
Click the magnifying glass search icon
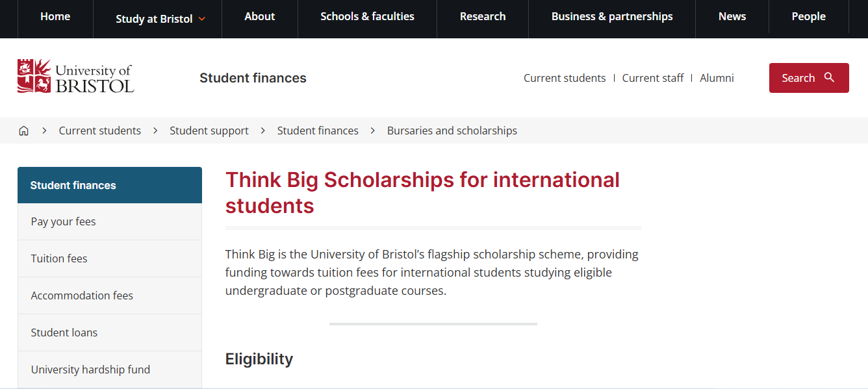pos(829,77)
